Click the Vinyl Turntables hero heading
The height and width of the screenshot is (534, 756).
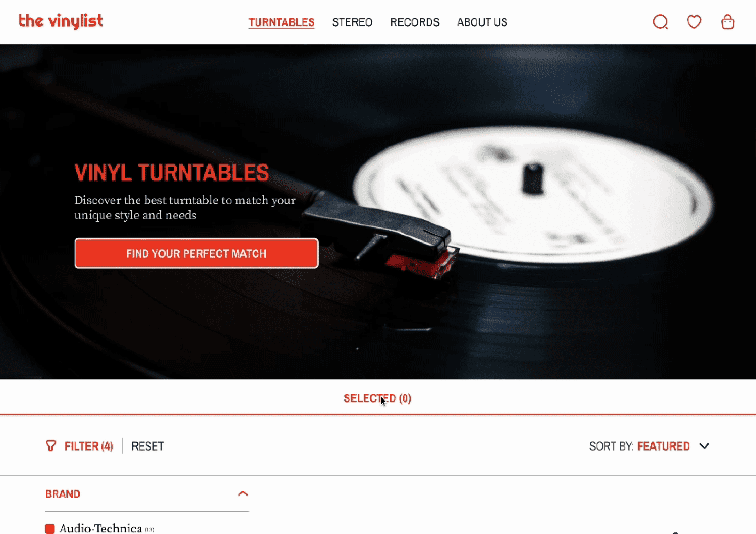pos(172,172)
